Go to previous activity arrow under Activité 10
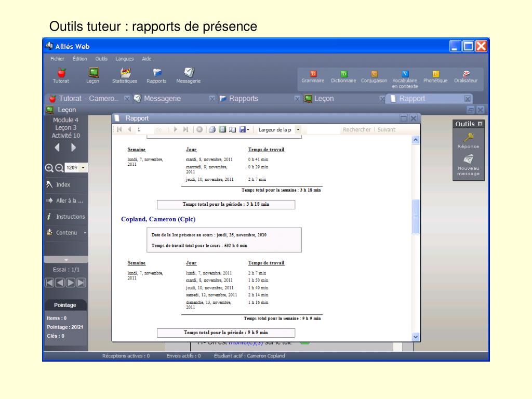Screen dimensions: 532x399 (x=57, y=148)
